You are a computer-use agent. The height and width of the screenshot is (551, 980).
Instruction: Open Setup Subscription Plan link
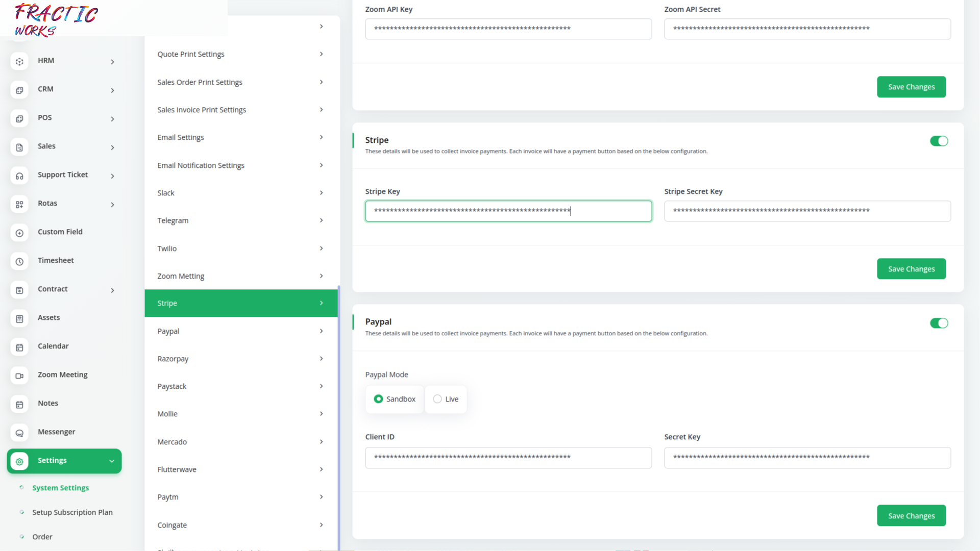pyautogui.click(x=72, y=512)
